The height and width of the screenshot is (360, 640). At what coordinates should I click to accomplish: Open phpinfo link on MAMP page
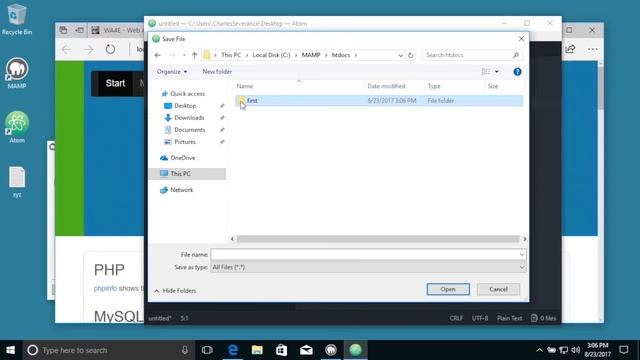[x=105, y=288]
